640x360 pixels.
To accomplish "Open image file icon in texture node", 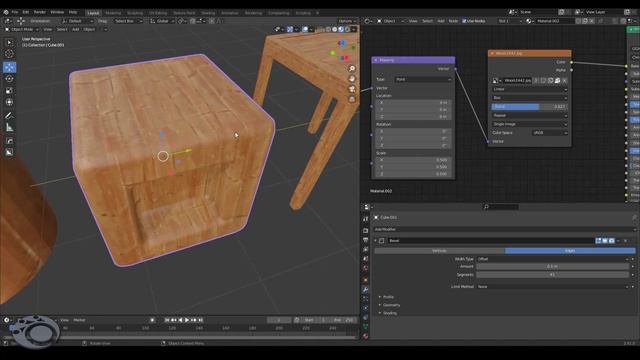I will pos(558,81).
